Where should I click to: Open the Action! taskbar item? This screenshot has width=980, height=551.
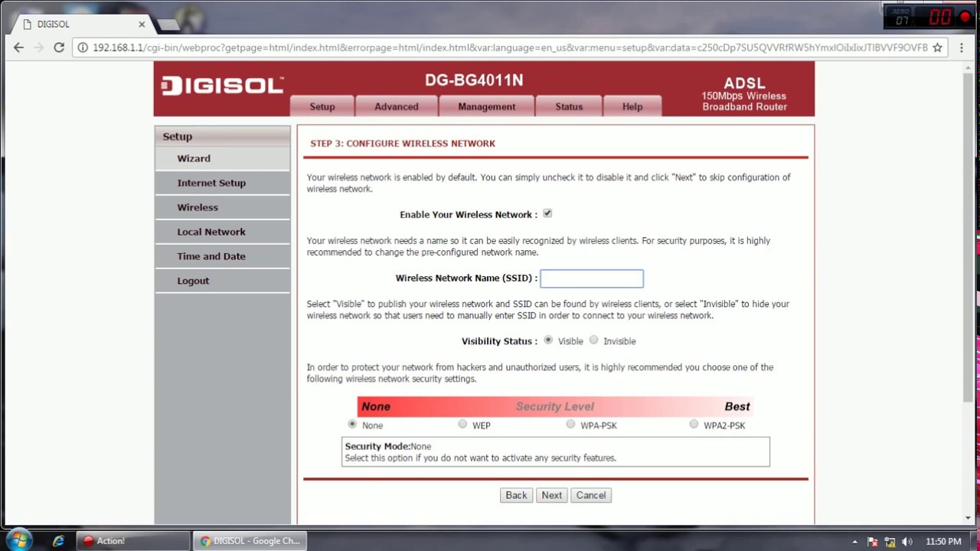point(132,541)
